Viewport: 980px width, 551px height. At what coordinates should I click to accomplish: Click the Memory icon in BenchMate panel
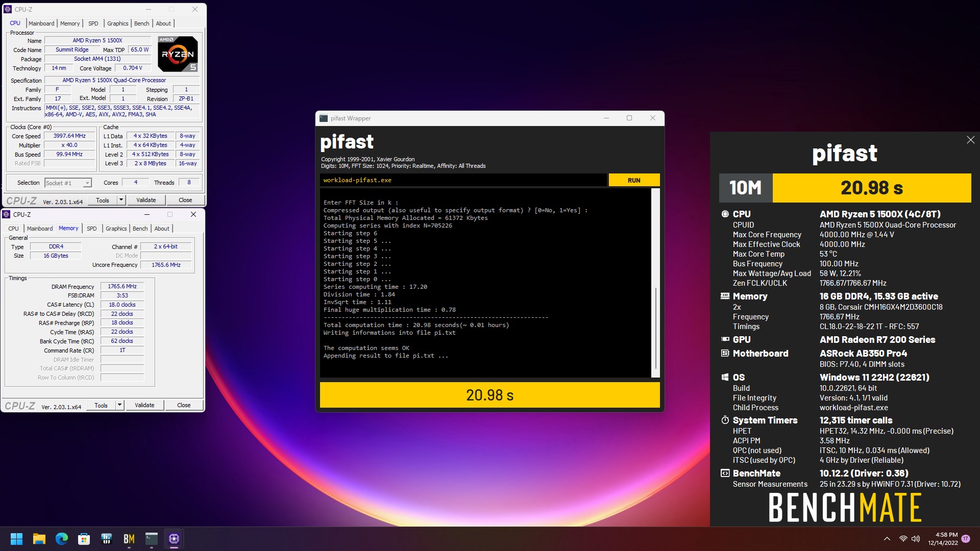725,296
